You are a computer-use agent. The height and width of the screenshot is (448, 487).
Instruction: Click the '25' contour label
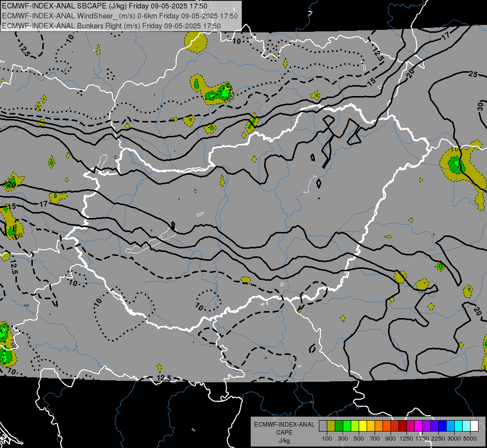tap(473, 74)
